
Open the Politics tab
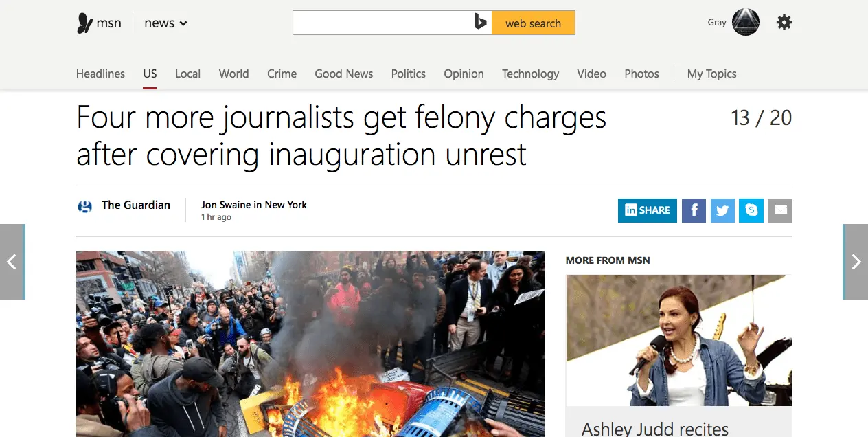(409, 74)
